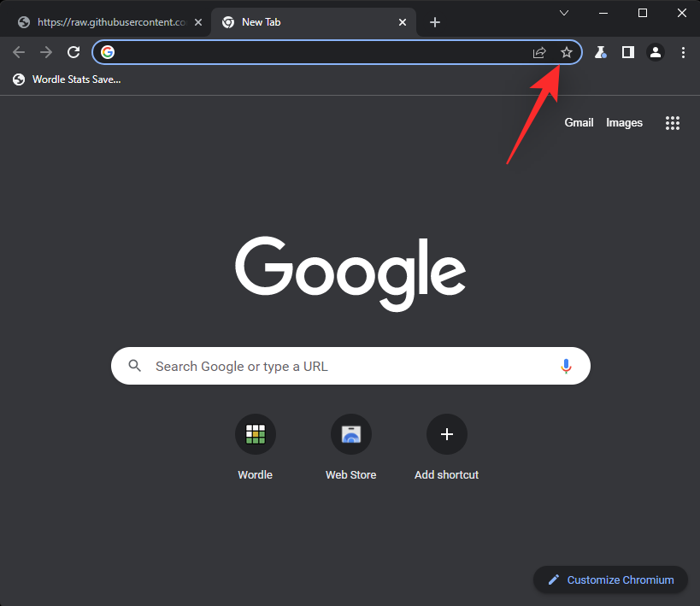Expand the tab search chevron
Viewport: 700px width, 606px height.
click(x=564, y=13)
